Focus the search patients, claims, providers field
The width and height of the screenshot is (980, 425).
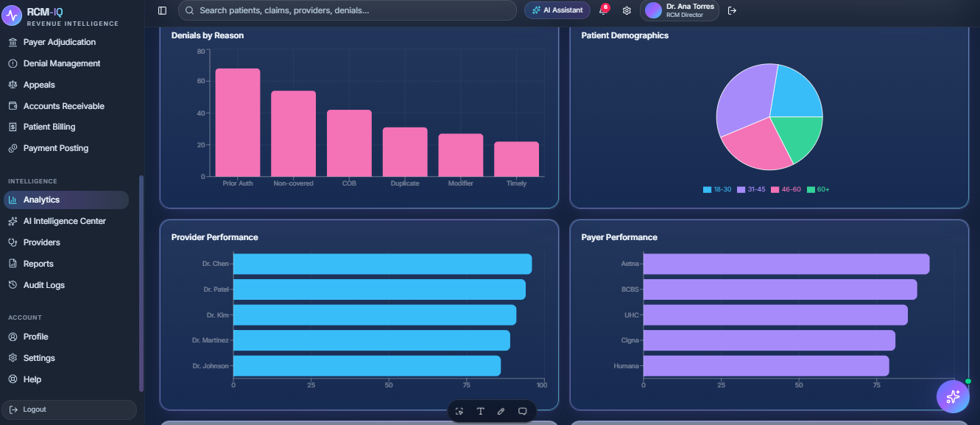click(348, 10)
